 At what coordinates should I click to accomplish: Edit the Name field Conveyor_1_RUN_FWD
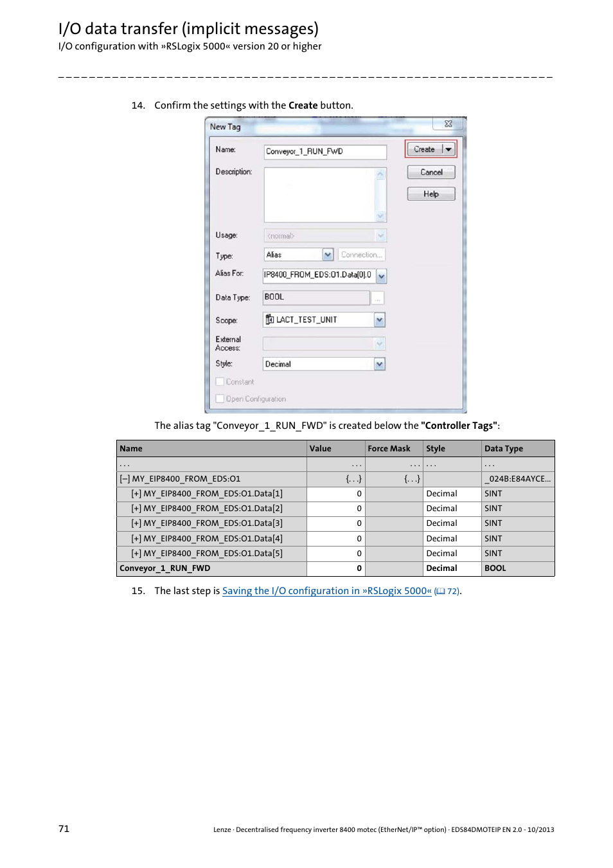[325, 152]
